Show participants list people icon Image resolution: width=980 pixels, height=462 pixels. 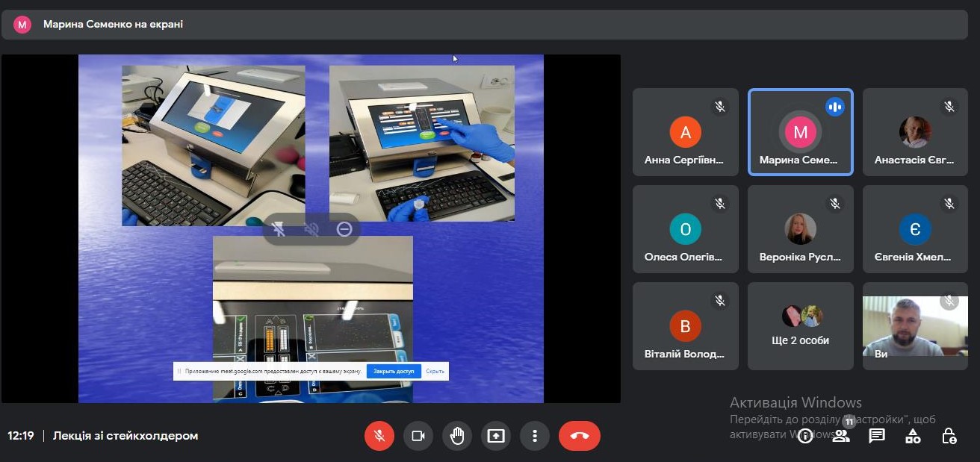click(841, 436)
